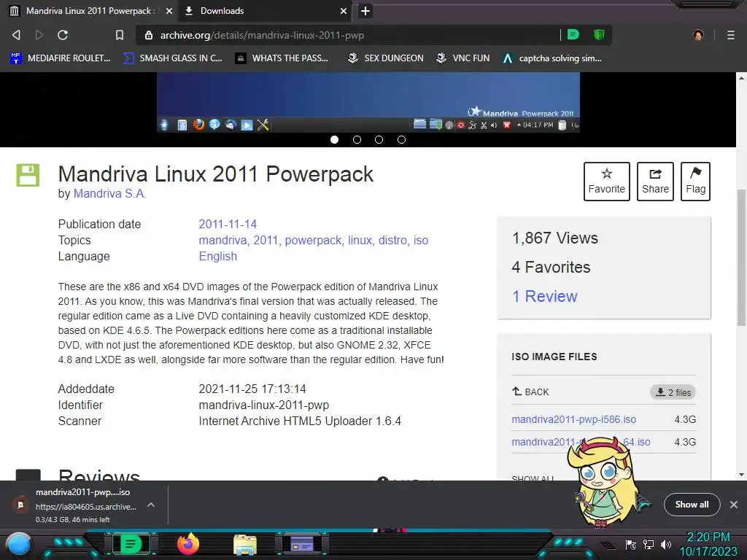Download all with the 2 files button
The height and width of the screenshot is (560, 747).
tap(673, 392)
